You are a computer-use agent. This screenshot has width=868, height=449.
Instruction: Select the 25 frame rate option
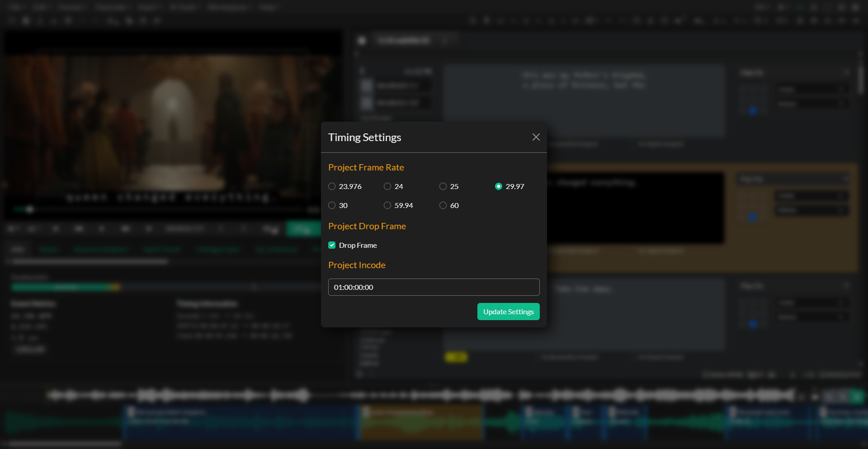443,186
